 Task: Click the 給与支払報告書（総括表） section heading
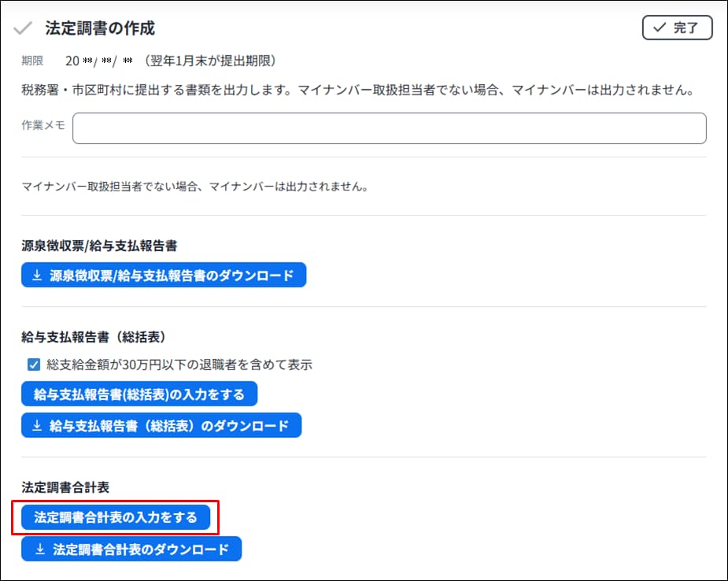(x=92, y=336)
